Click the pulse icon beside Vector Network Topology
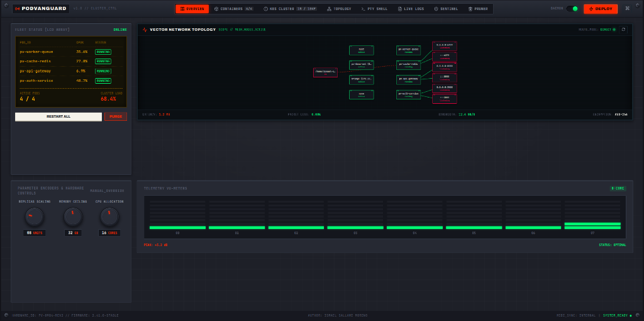 [145, 30]
